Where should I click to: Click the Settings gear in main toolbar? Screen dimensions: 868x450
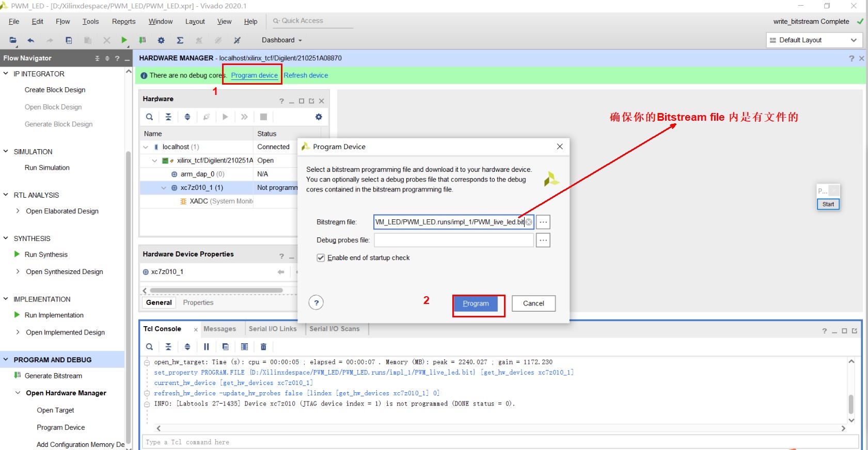click(161, 40)
